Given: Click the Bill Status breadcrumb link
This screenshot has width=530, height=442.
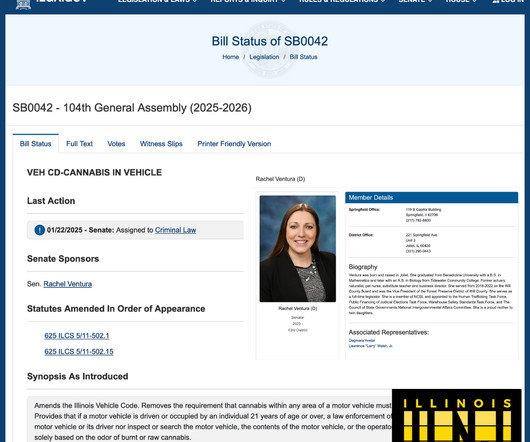Looking at the screenshot, I should (304, 57).
